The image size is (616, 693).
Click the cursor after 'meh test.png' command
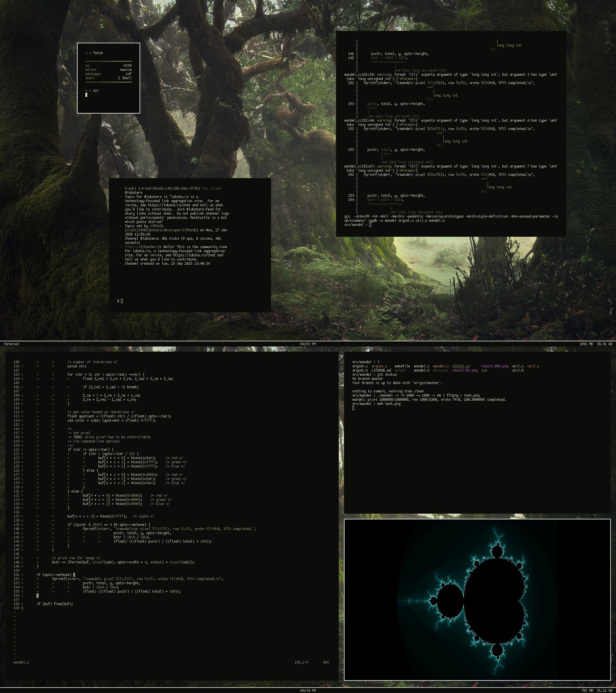click(353, 408)
